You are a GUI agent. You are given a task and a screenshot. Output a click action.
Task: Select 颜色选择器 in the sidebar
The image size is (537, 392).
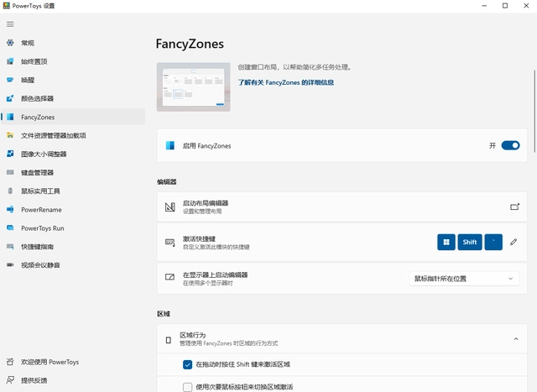[73, 98]
